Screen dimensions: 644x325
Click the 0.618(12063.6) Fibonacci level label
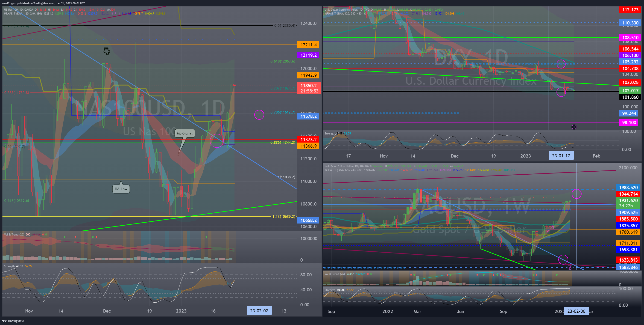(283, 61)
